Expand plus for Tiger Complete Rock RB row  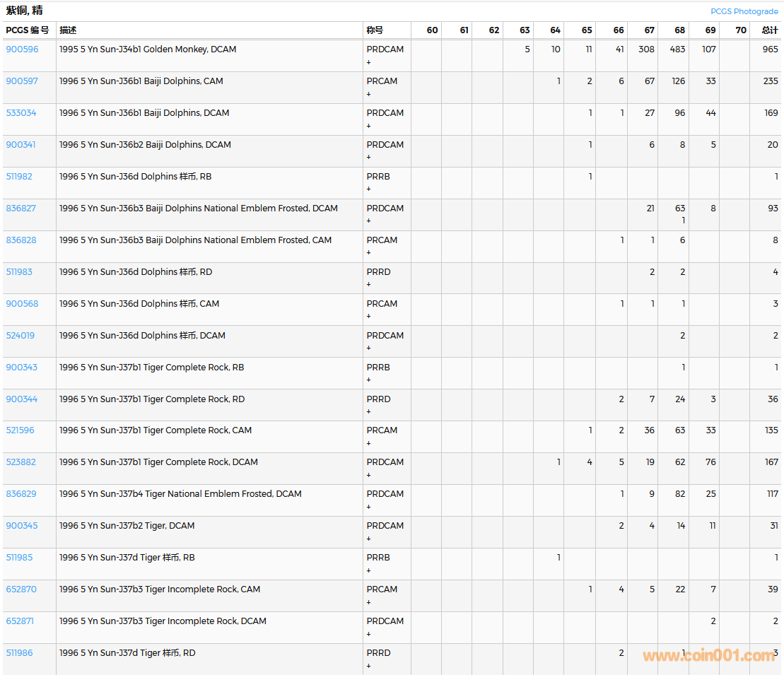click(x=368, y=380)
